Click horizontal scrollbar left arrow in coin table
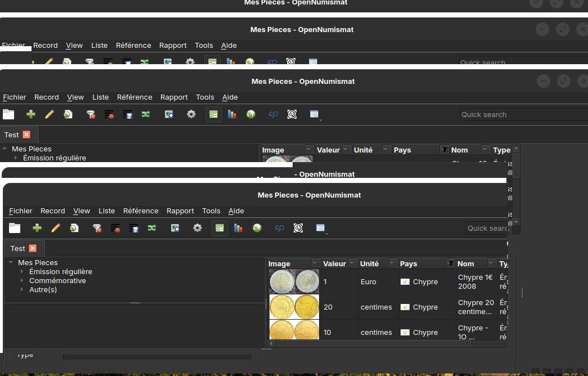Viewport: 588px width, 376px height. pyautogui.click(x=272, y=344)
